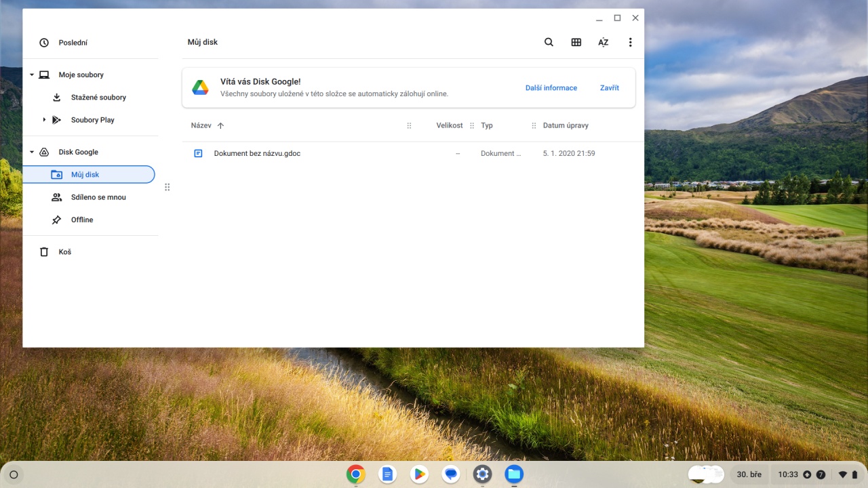Dismiss banner with Zavřít

(x=610, y=87)
